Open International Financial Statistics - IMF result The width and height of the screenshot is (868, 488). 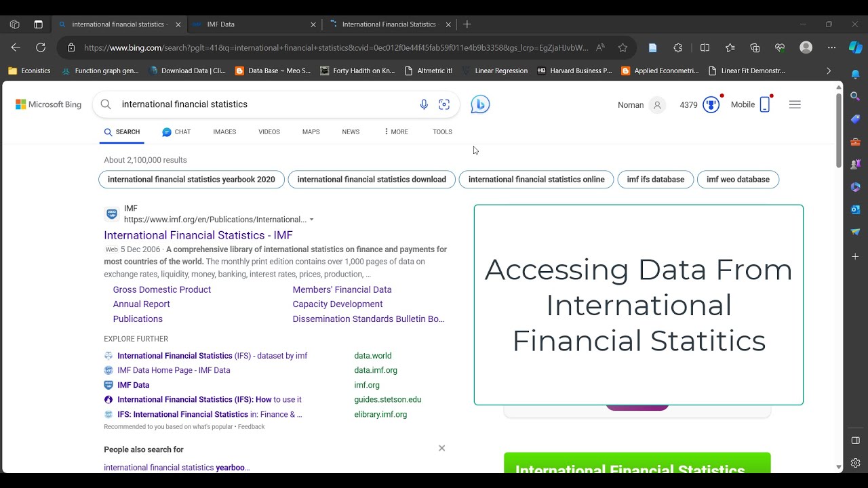198,235
